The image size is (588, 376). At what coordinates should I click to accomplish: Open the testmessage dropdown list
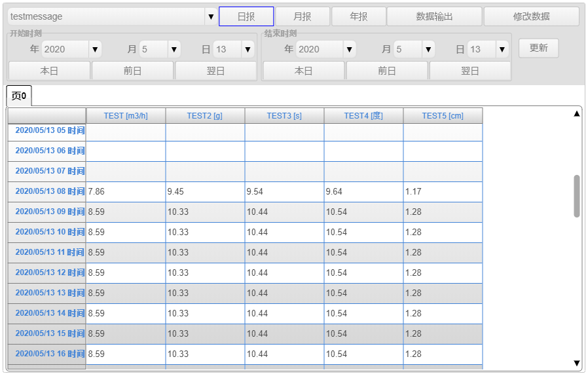210,16
